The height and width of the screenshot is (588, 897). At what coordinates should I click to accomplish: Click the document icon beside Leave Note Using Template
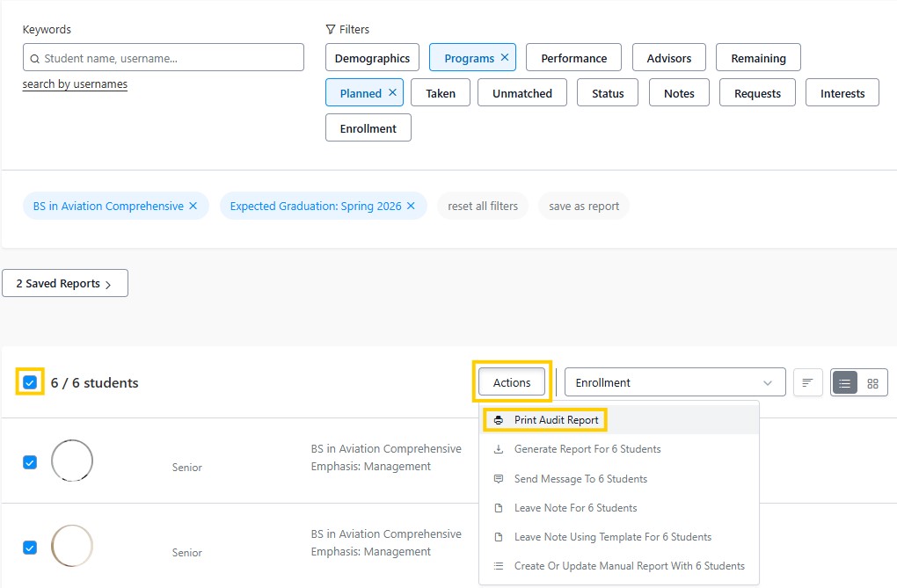point(499,536)
